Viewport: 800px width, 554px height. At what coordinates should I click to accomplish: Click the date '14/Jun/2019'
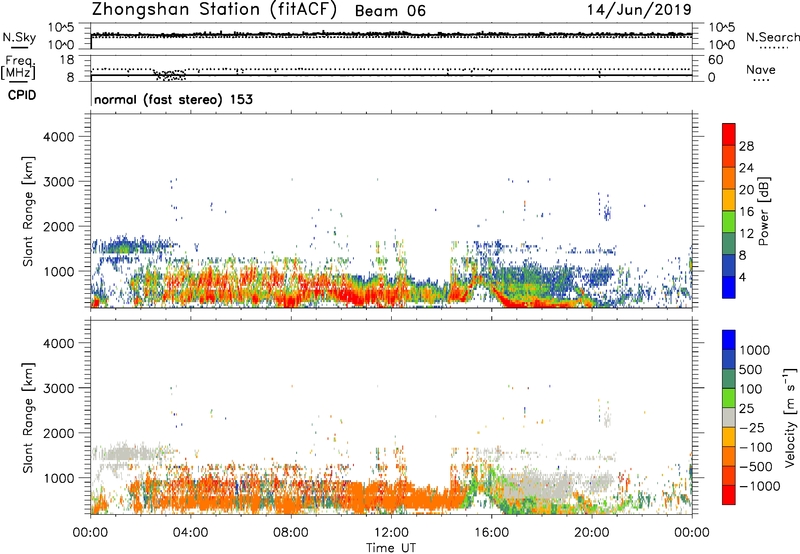[639, 10]
